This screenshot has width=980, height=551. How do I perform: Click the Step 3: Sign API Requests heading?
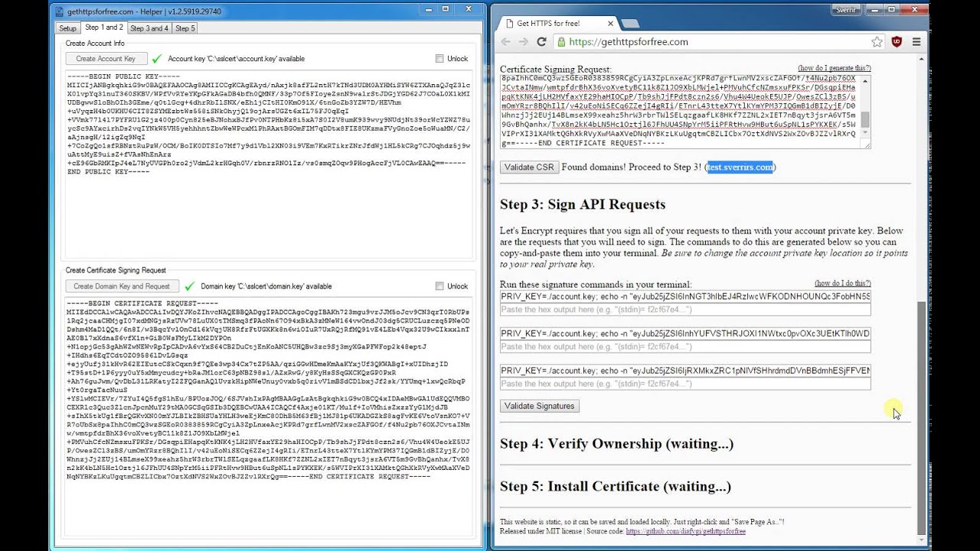[x=583, y=204]
